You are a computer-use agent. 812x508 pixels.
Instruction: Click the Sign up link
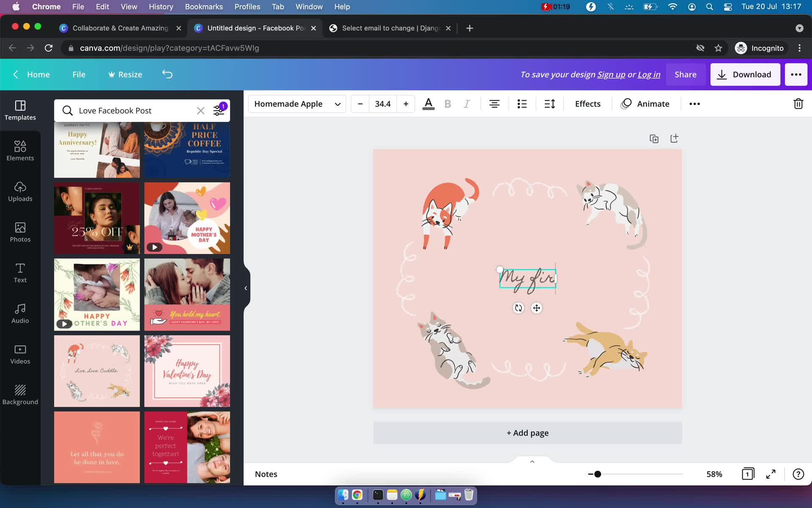(611, 75)
